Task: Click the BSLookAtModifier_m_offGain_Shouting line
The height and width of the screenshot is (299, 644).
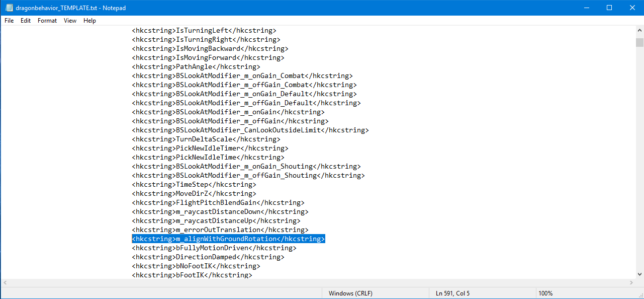Action: (248, 176)
